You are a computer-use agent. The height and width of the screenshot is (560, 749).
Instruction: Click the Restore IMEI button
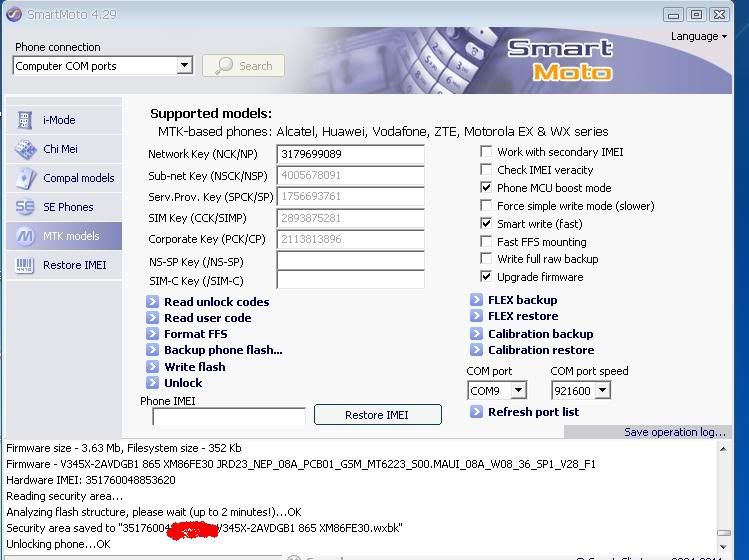pos(377,415)
